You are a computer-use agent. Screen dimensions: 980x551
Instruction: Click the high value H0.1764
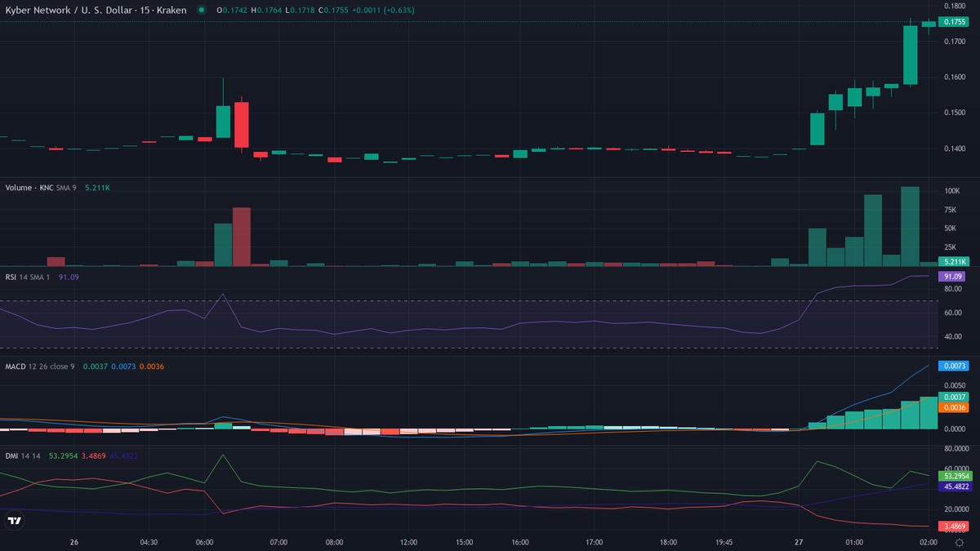click(266, 10)
